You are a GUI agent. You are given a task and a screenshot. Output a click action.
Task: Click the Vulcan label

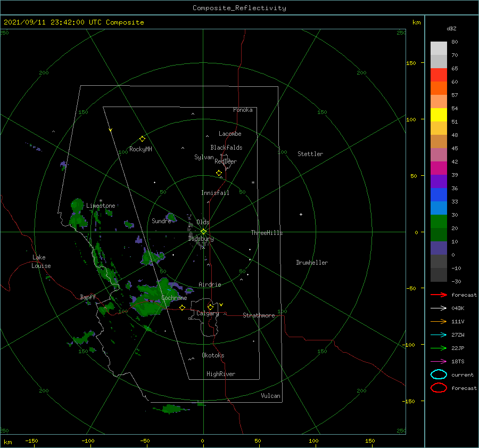pos(270,396)
